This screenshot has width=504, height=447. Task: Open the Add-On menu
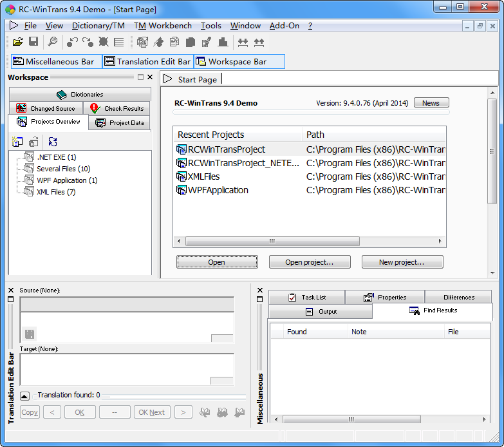tap(284, 26)
